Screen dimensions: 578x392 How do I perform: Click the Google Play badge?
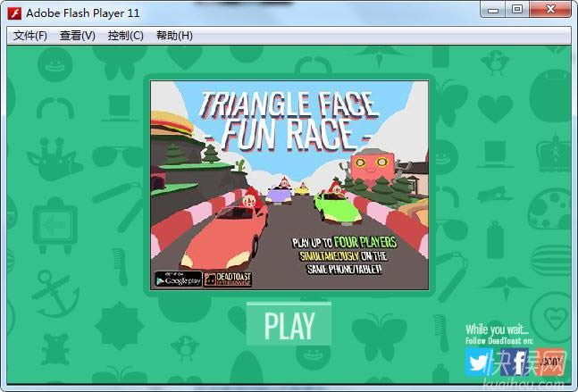coord(177,279)
